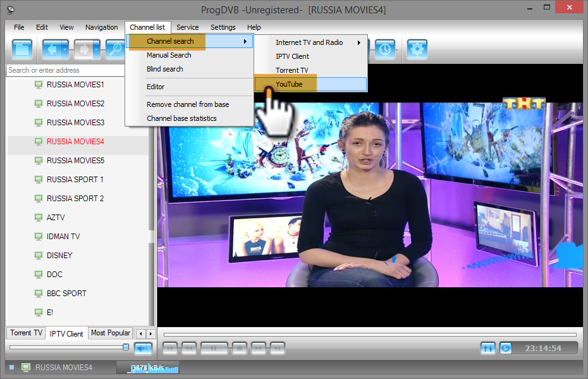This screenshot has height=379, width=588.
Task: Open the back arrow's history dropdown
Action: [x=65, y=49]
